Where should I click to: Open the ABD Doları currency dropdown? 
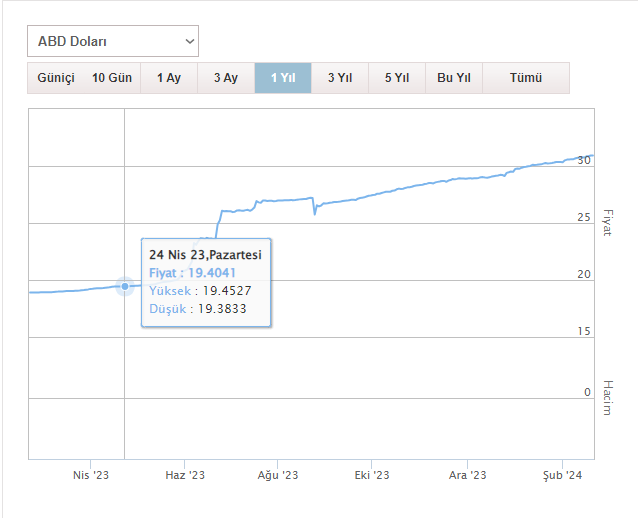click(x=113, y=41)
